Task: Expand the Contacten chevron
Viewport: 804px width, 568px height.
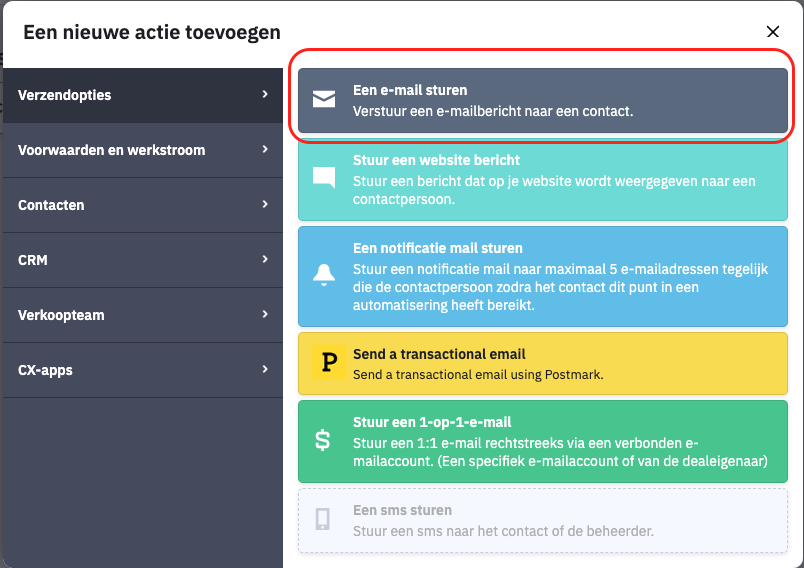Action: (x=265, y=204)
